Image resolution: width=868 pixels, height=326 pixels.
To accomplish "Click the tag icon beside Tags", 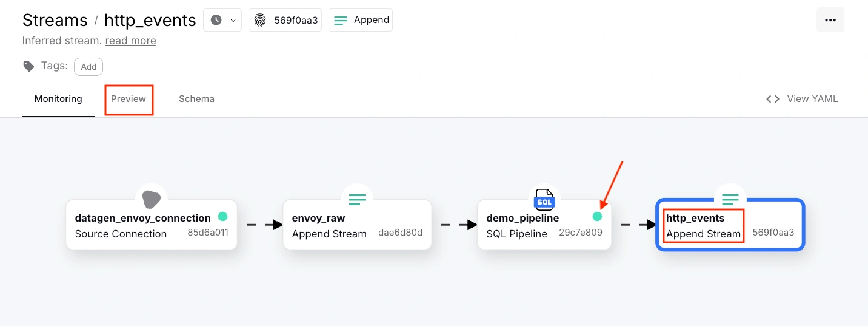I will 28,66.
